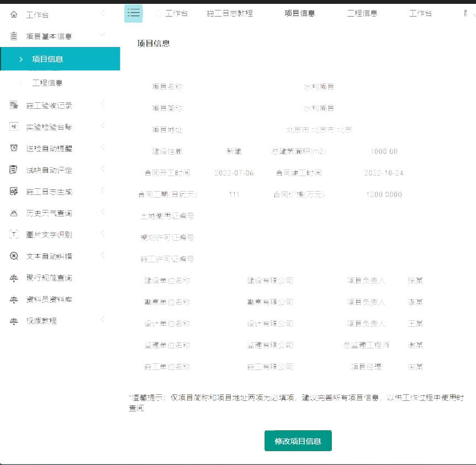Click the 施工日志生成 sidebar icon

click(14, 191)
